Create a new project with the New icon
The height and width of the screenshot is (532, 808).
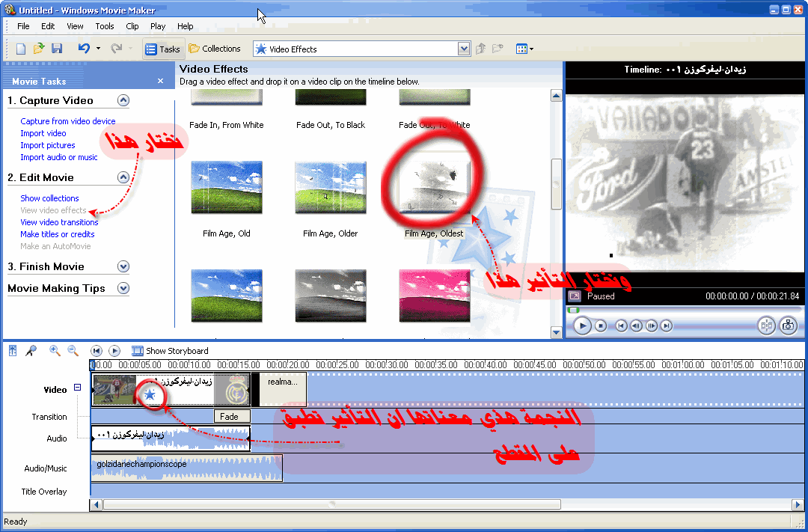pyautogui.click(x=21, y=49)
